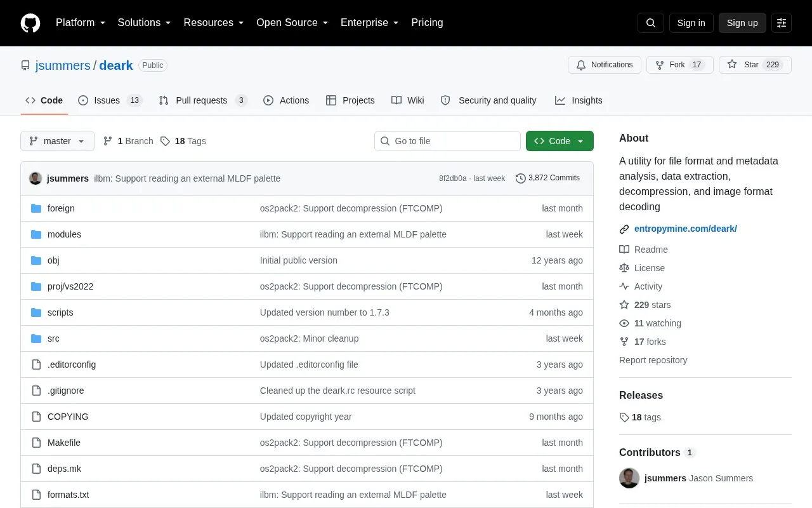
Task: Expand the Solutions menu
Action: tap(145, 23)
